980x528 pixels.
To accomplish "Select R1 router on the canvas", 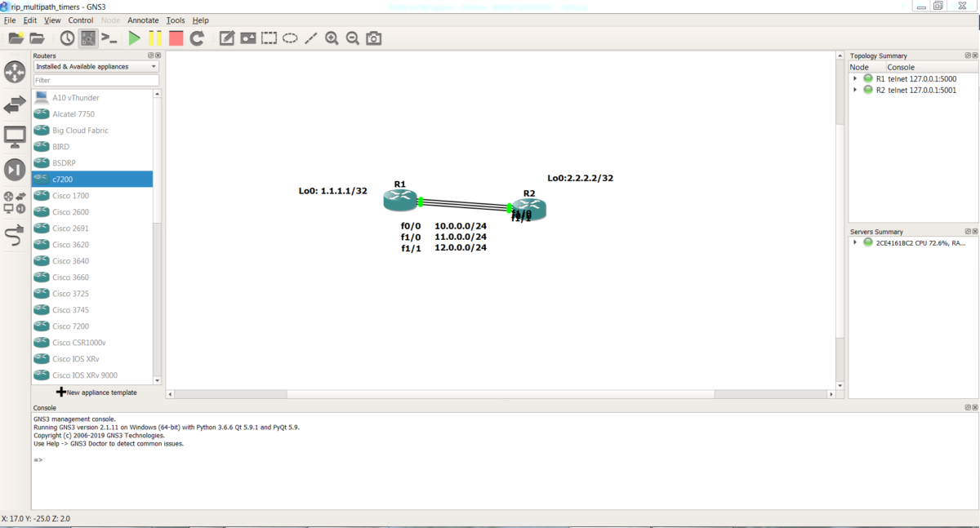I will point(400,201).
